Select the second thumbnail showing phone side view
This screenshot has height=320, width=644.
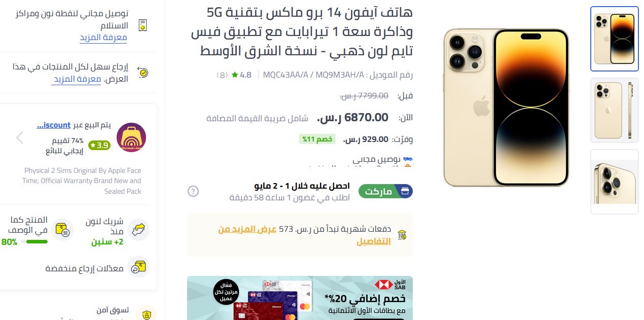615,110
